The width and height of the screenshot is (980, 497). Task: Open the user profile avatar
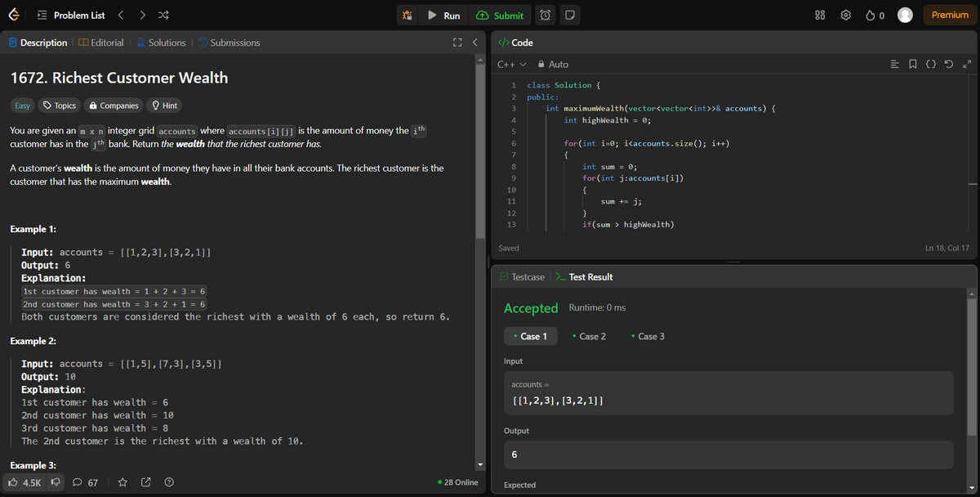click(x=905, y=16)
